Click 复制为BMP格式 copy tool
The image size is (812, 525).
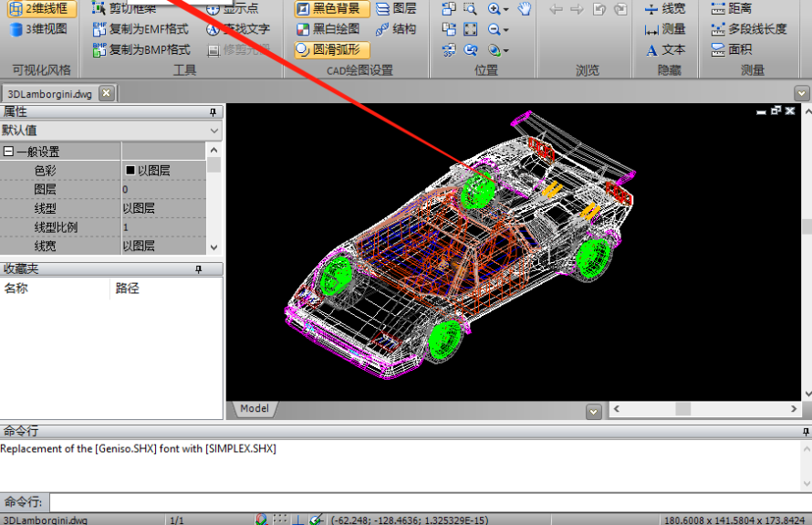[x=141, y=49]
